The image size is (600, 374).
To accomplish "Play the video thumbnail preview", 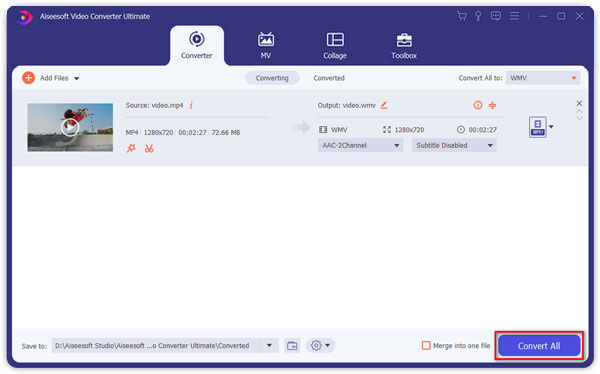I will (70, 127).
